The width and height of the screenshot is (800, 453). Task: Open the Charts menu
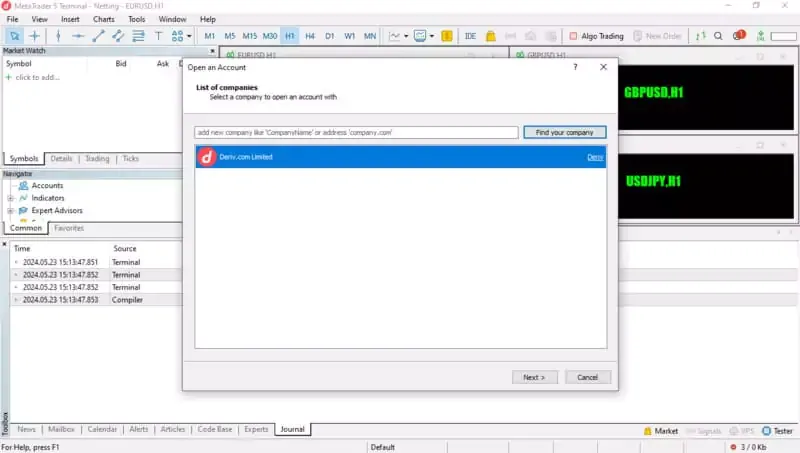104,19
